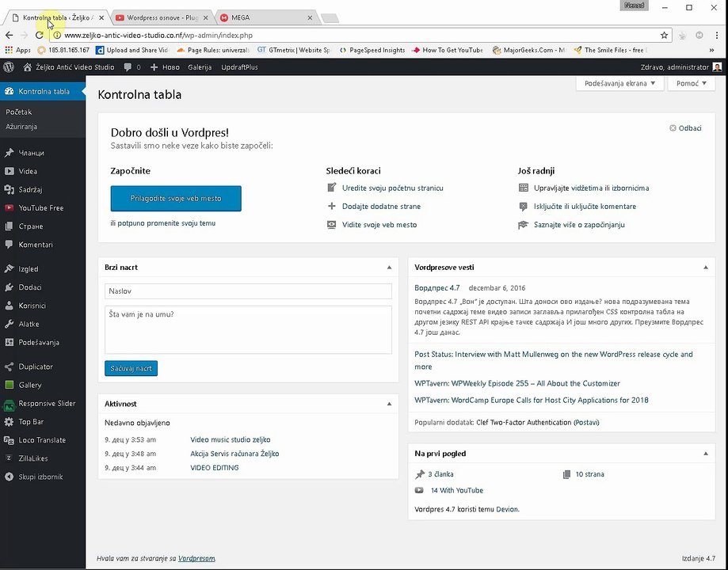Click the Sačuvaj nacrt button

[x=131, y=369]
